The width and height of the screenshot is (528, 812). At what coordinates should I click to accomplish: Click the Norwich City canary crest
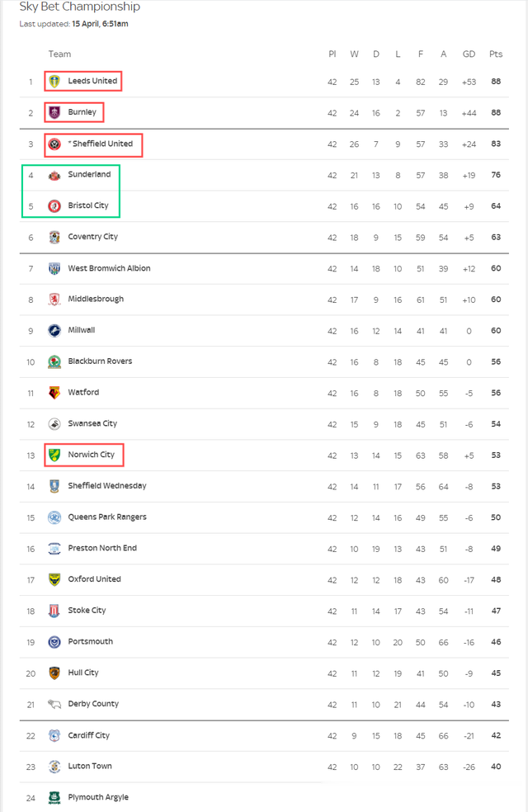[54, 456]
